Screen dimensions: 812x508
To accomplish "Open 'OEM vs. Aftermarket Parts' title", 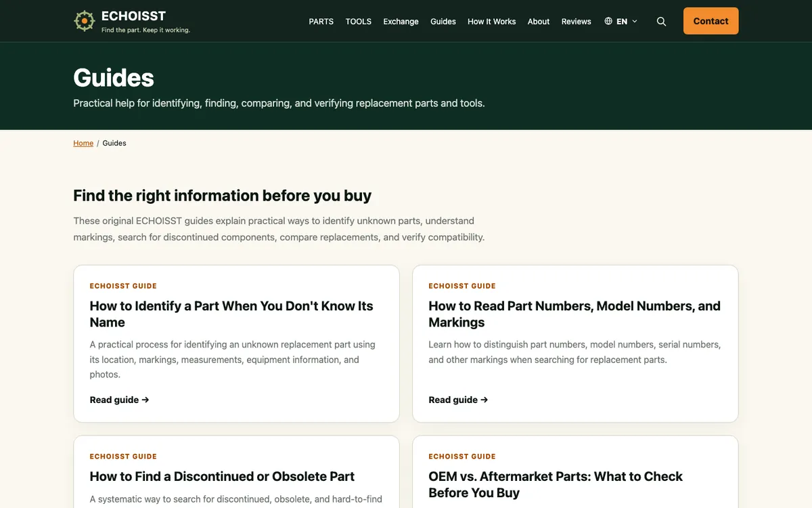I will pos(556,484).
